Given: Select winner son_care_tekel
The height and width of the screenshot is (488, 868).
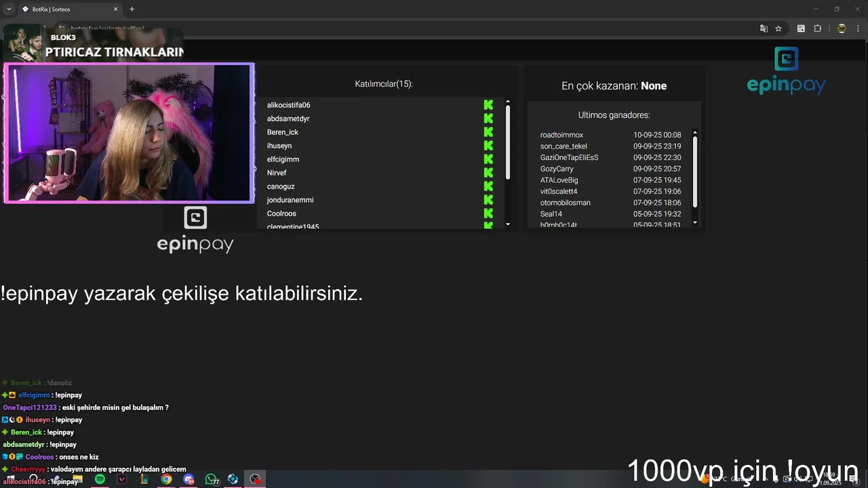Looking at the screenshot, I should point(564,146).
